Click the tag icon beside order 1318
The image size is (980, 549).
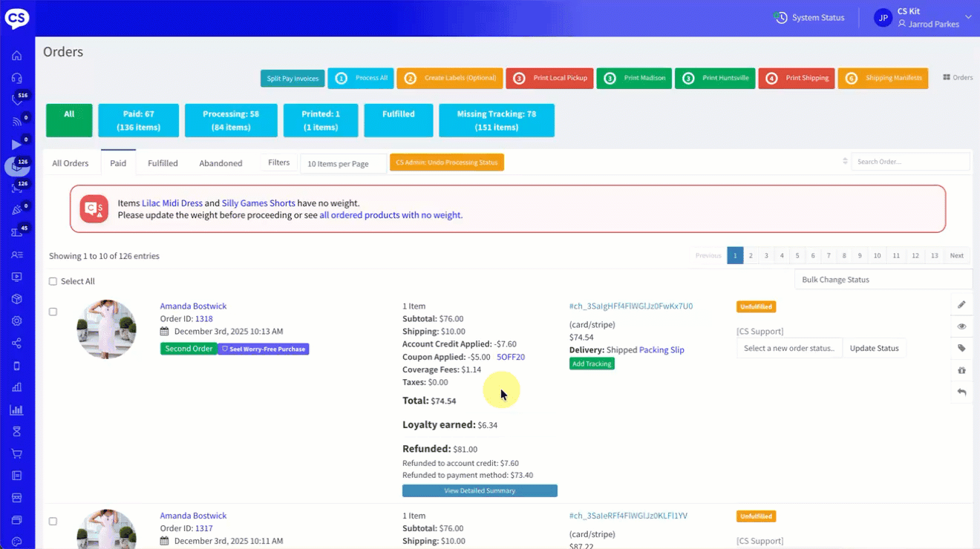961,348
